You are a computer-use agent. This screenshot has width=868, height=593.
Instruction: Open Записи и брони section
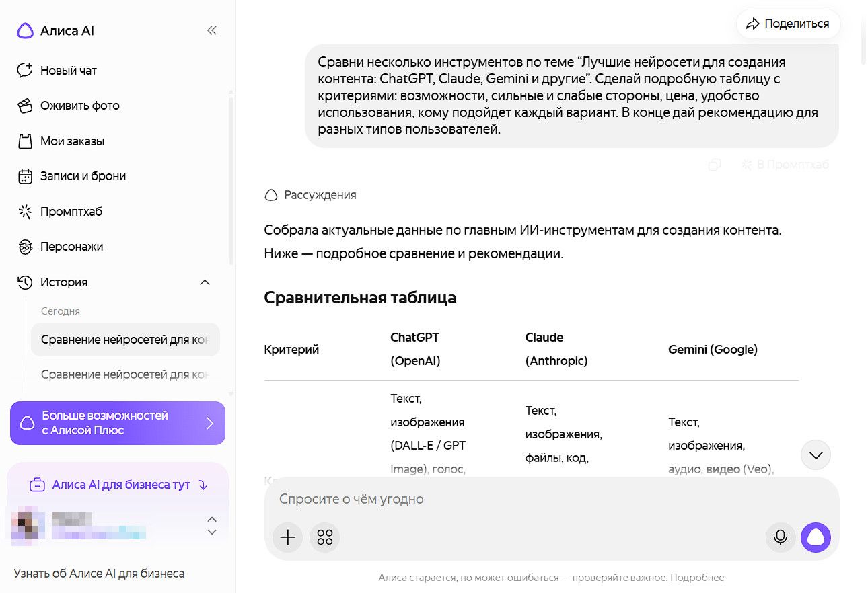pos(83,176)
